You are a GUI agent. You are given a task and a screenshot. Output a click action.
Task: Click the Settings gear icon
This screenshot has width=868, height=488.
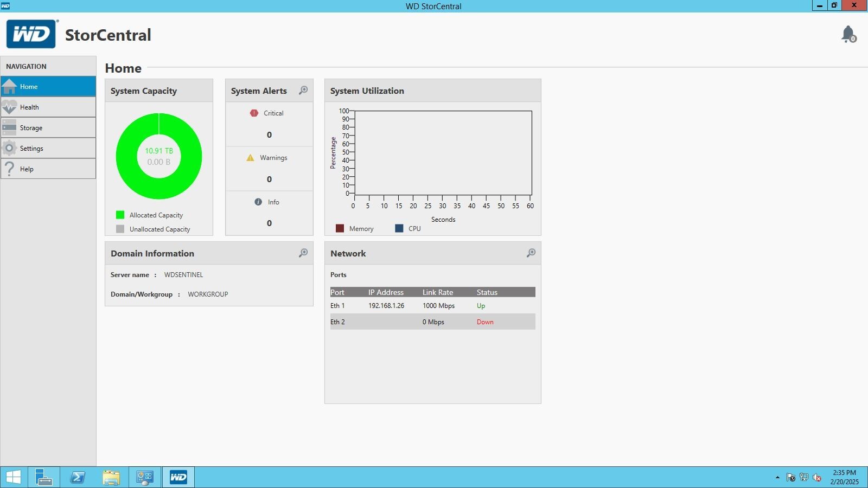pyautogui.click(x=9, y=148)
